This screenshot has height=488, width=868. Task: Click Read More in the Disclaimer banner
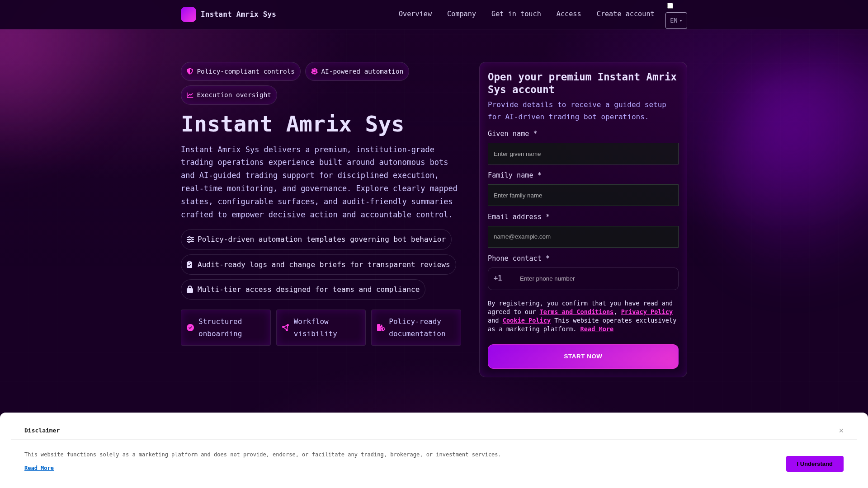tap(39, 468)
